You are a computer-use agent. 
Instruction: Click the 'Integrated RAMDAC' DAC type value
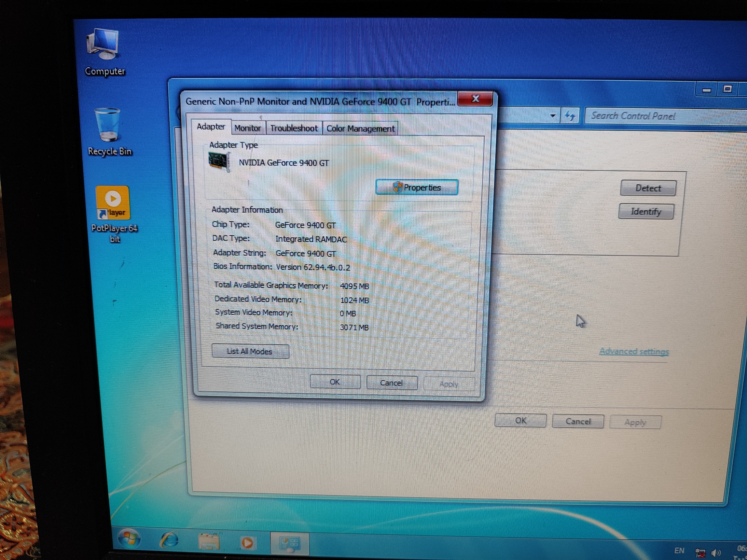click(x=311, y=239)
